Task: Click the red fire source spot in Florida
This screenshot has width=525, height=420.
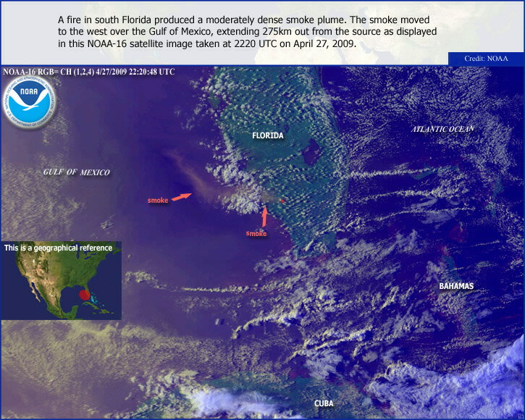Action: tap(282, 201)
